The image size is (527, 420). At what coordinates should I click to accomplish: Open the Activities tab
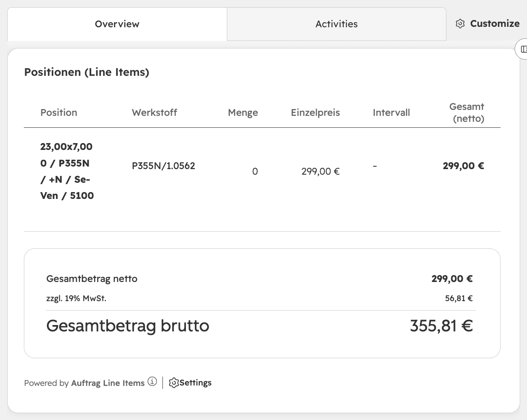(336, 24)
